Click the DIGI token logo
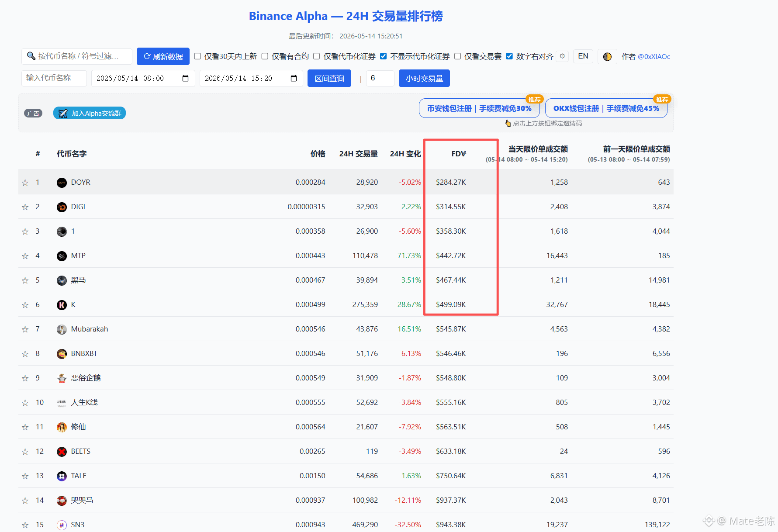The height and width of the screenshot is (532, 778). click(x=62, y=207)
